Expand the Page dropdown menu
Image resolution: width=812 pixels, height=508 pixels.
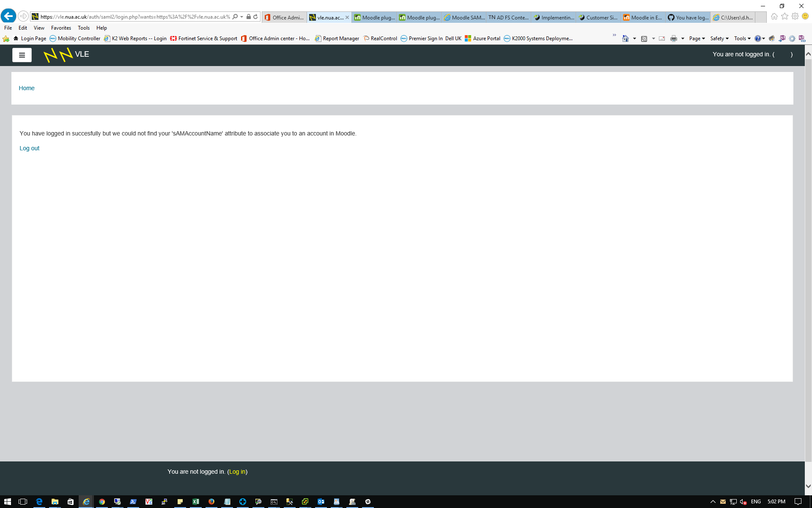point(697,39)
